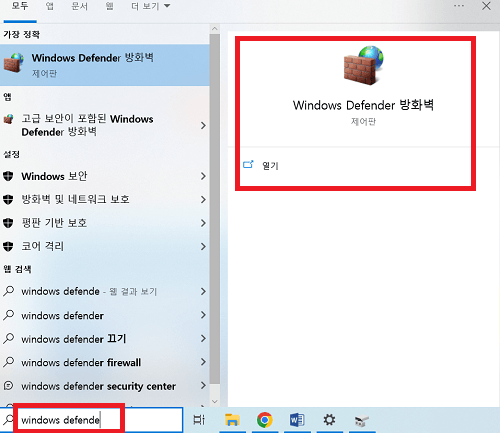Screen dimensions: 500x433
Task: Open Microsoft Word from the taskbar
Action: click(297, 420)
